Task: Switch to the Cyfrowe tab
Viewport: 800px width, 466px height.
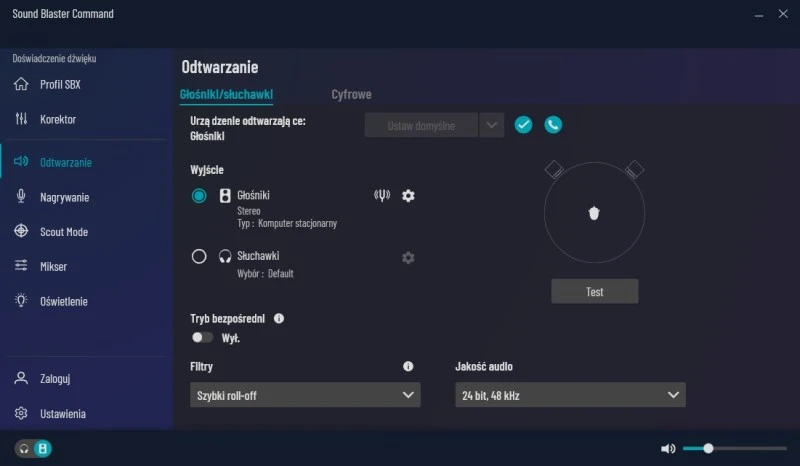Action: tap(351, 94)
